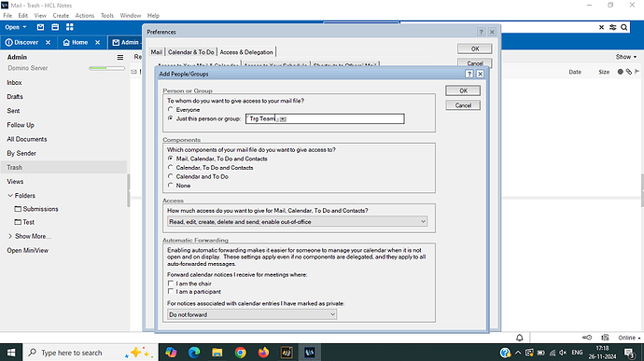Check the I am a participant box

(171, 292)
